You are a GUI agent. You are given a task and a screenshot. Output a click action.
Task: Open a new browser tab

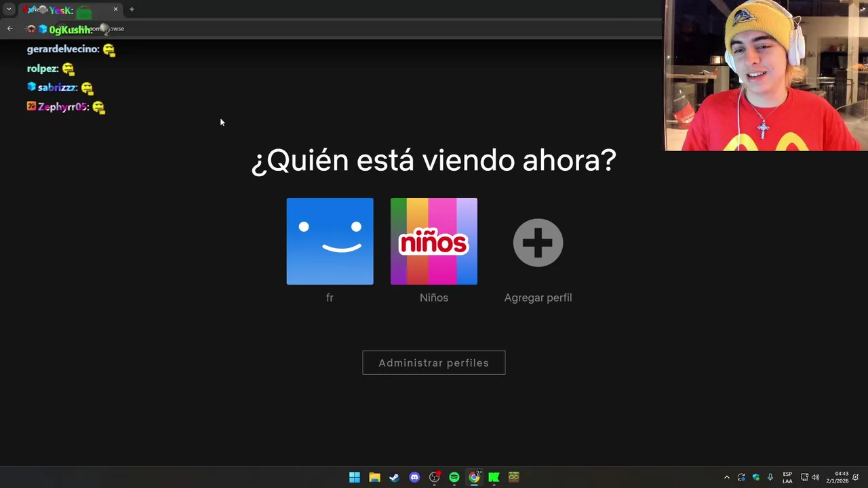click(132, 9)
